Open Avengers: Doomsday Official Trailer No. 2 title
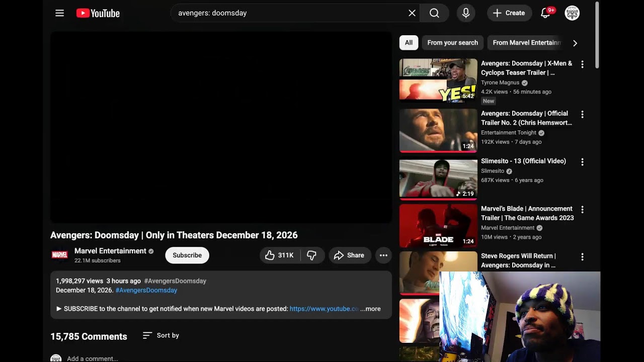The image size is (644, 362). (526, 118)
